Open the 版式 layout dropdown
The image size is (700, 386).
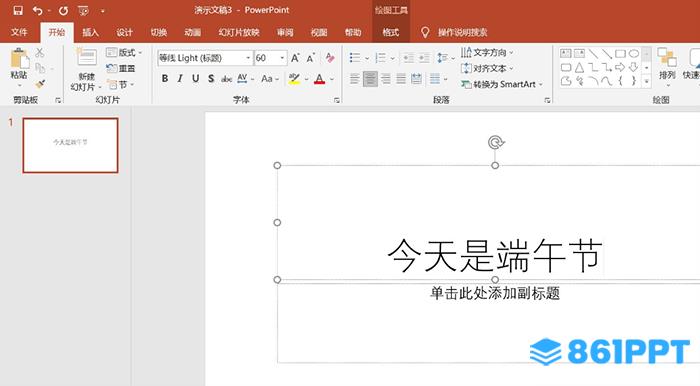(x=124, y=53)
